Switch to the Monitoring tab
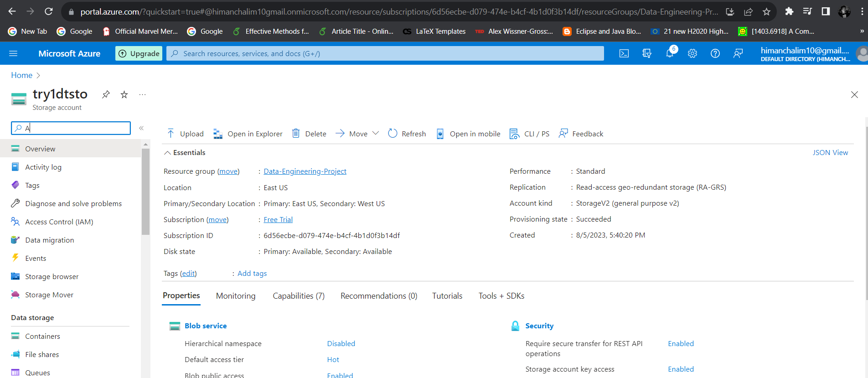Viewport: 868px width, 378px height. 236,296
